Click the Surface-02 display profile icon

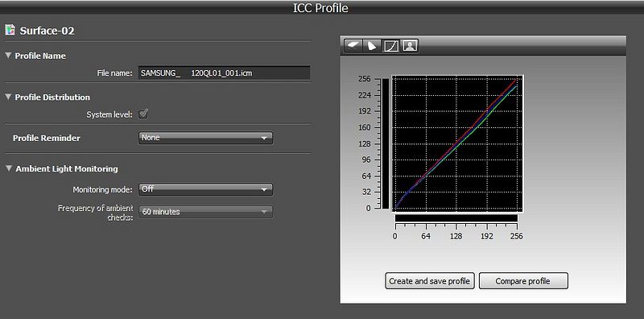10,30
